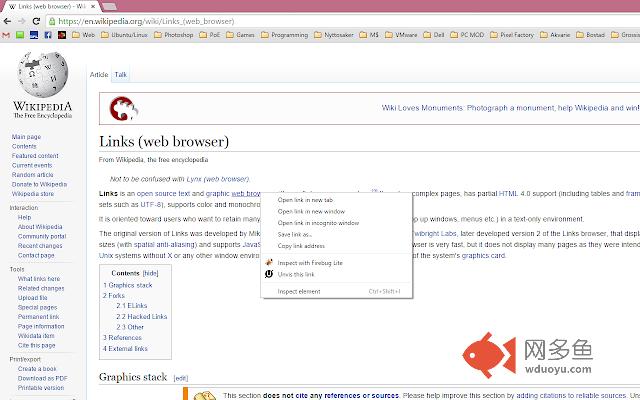Click the browser forward arrow
The width and height of the screenshot is (640, 400).
pyautogui.click(x=21, y=21)
